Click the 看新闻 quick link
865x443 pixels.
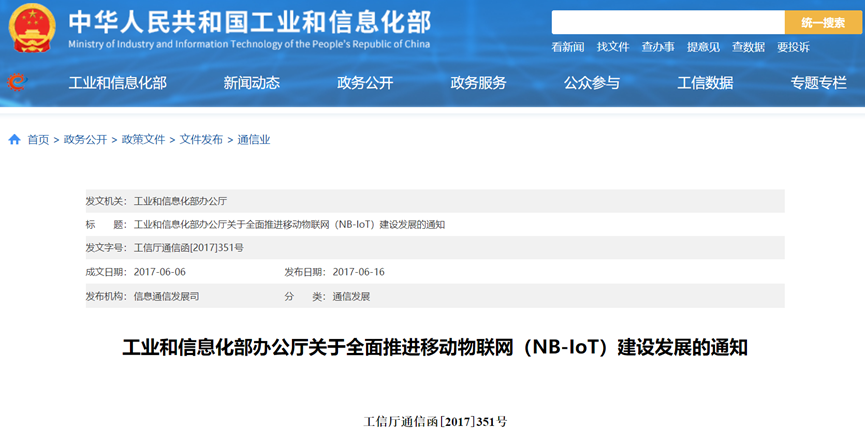(x=568, y=47)
